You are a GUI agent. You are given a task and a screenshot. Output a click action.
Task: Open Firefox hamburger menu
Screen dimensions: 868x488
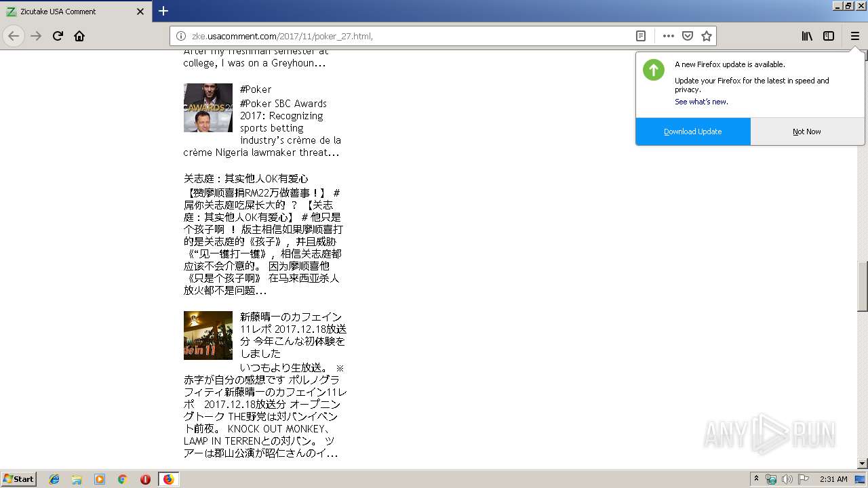pyautogui.click(x=855, y=36)
